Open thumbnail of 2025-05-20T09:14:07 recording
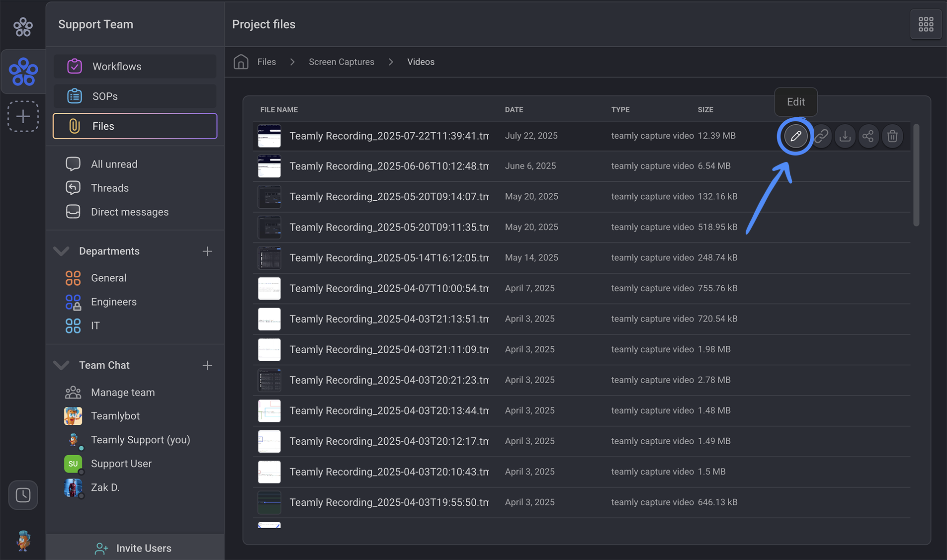This screenshot has width=947, height=560. point(269,197)
